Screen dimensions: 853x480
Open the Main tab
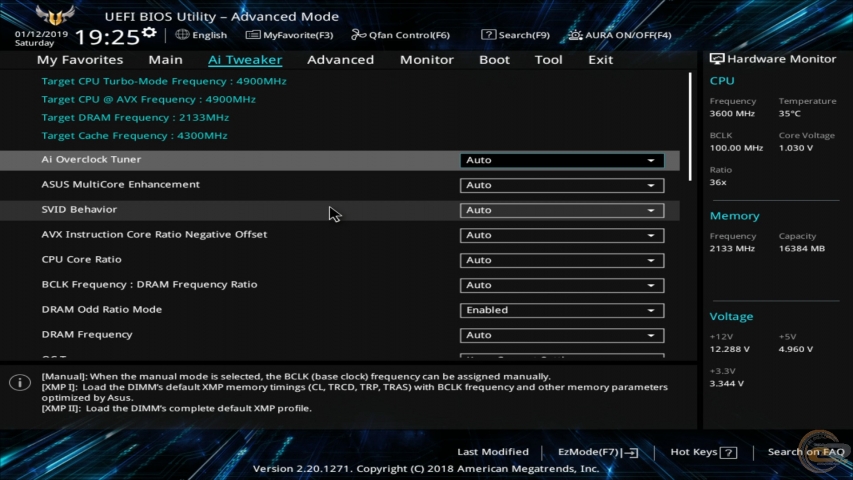click(165, 60)
